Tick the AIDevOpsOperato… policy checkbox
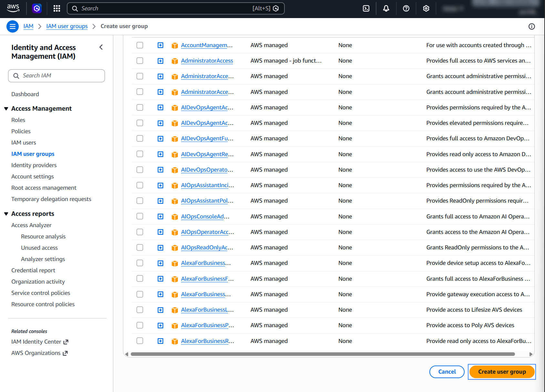The width and height of the screenshot is (545, 392). (x=140, y=170)
